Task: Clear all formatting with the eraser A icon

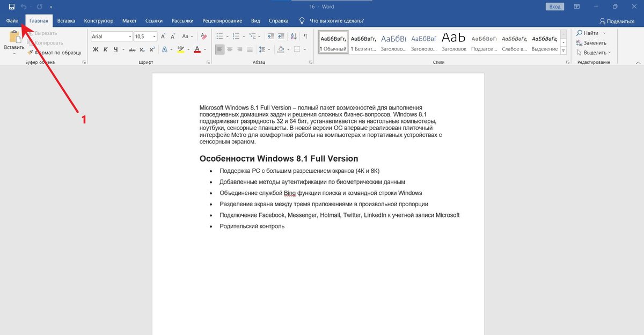Action: [203, 37]
